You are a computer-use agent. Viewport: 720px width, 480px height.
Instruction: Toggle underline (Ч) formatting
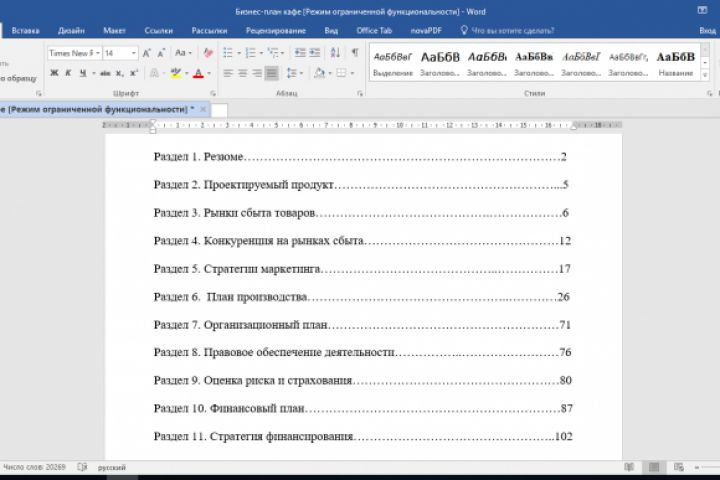coord(83,73)
